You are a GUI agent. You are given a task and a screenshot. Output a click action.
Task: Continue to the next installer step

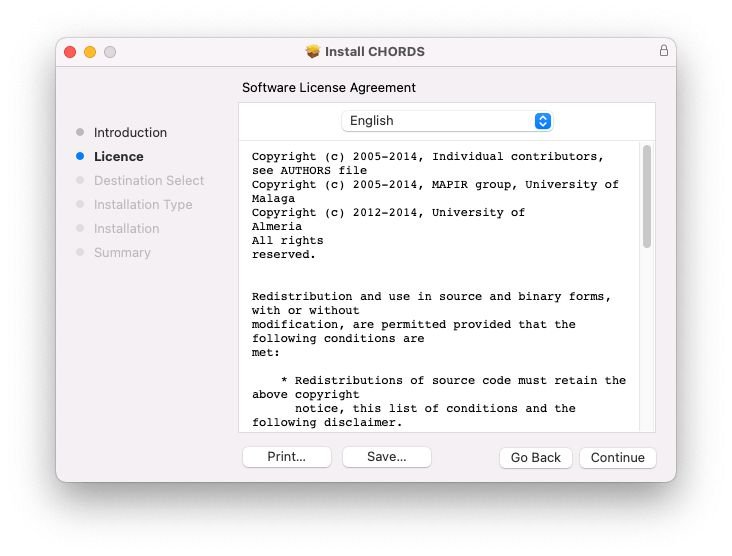618,457
